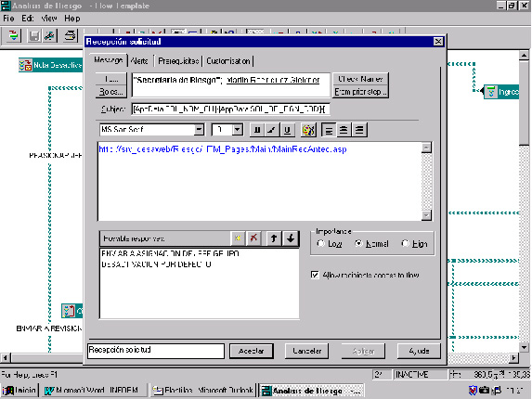Align message text to the left
The width and height of the screenshot is (532, 399).
tap(329, 130)
